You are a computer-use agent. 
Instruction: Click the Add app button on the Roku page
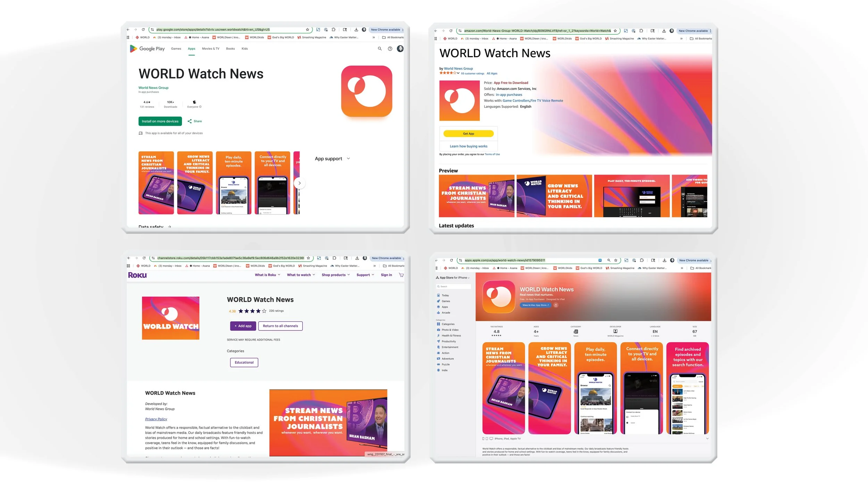pos(243,326)
